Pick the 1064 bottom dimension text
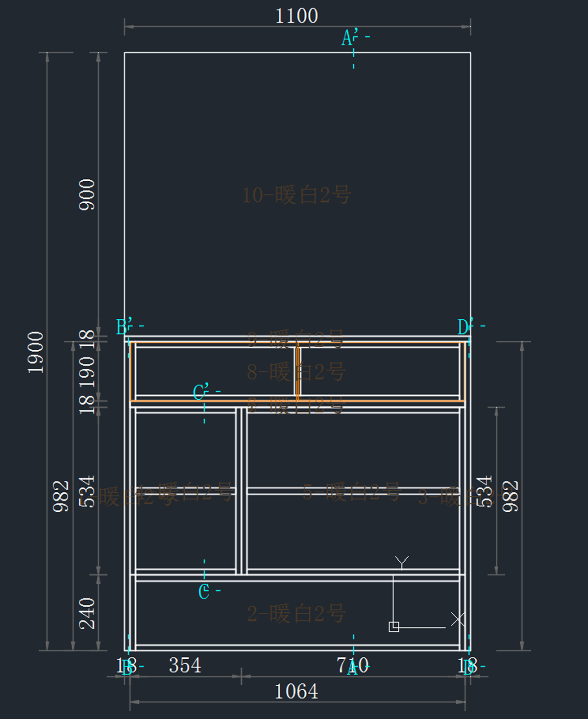588x719 pixels. click(296, 692)
